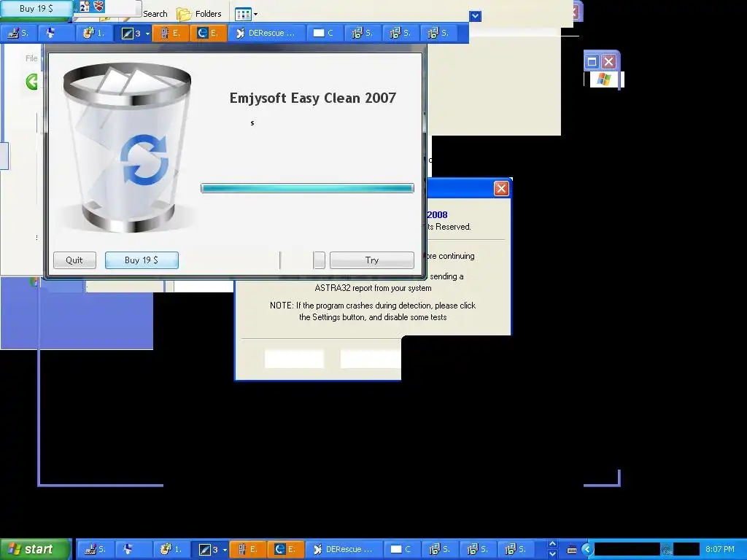Image resolution: width=747 pixels, height=560 pixels.
Task: Click DERescue in the upper duplicate taskbar strip
Action: click(266, 33)
